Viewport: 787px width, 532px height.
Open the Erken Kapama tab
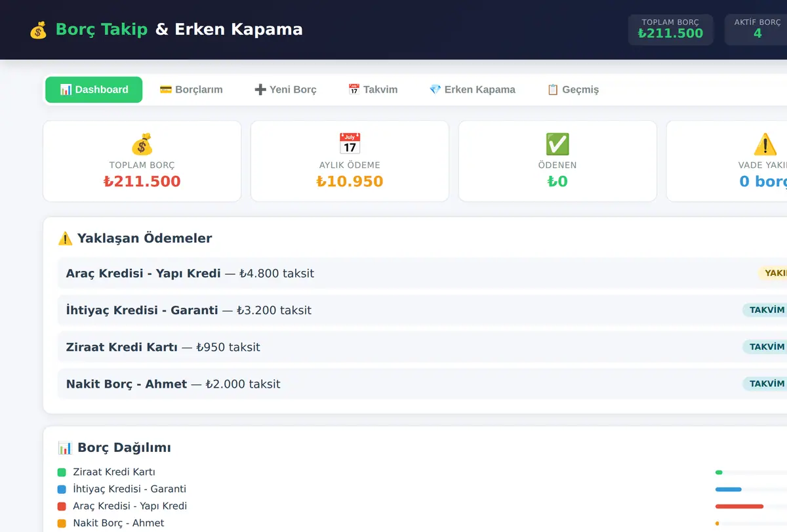472,90
